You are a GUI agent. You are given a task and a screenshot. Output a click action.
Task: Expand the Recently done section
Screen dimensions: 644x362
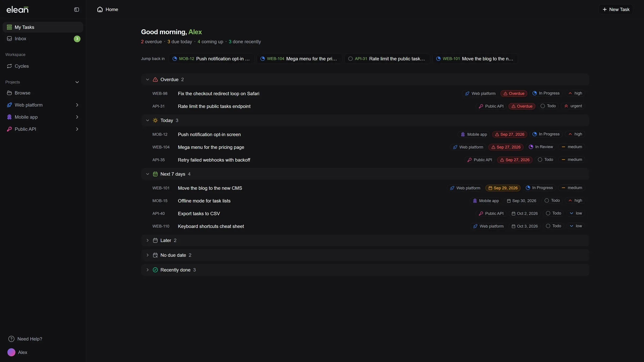pyautogui.click(x=147, y=270)
